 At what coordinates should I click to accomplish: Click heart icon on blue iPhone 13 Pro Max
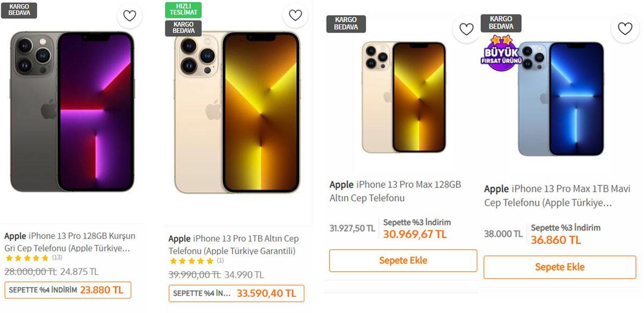click(x=624, y=28)
